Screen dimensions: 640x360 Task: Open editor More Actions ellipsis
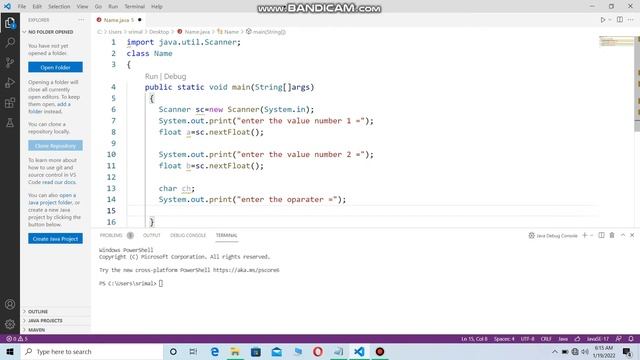point(631,20)
